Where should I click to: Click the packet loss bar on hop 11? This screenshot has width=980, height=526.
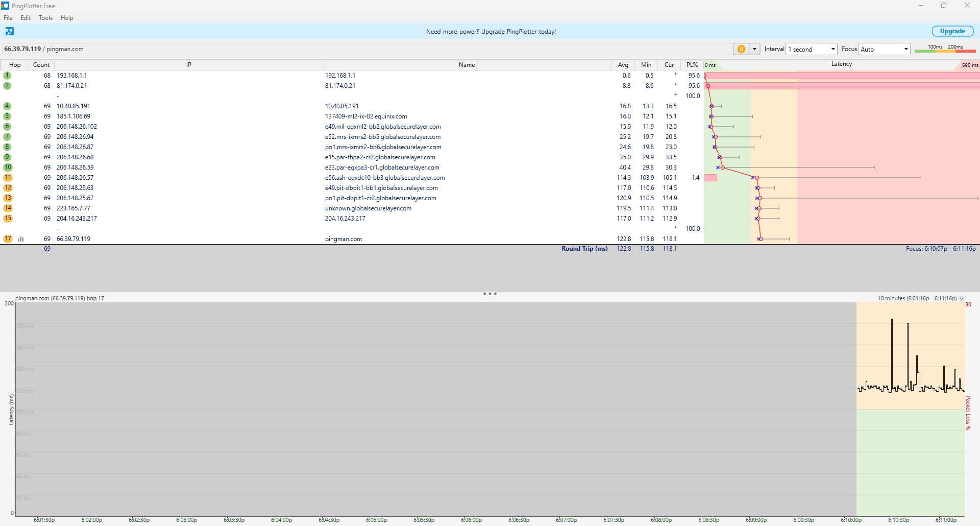(x=710, y=178)
